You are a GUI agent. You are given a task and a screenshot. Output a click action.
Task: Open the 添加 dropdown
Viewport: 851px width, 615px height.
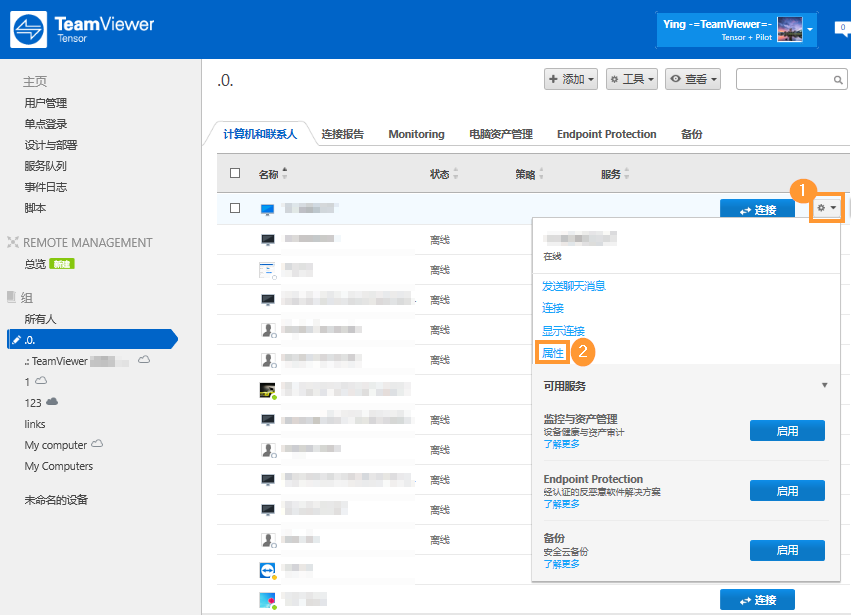[571, 79]
